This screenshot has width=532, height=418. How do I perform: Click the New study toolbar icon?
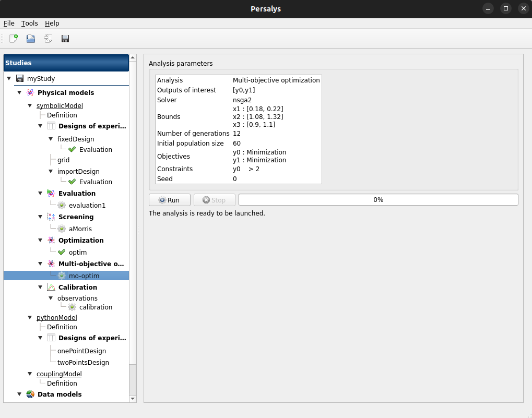click(14, 39)
